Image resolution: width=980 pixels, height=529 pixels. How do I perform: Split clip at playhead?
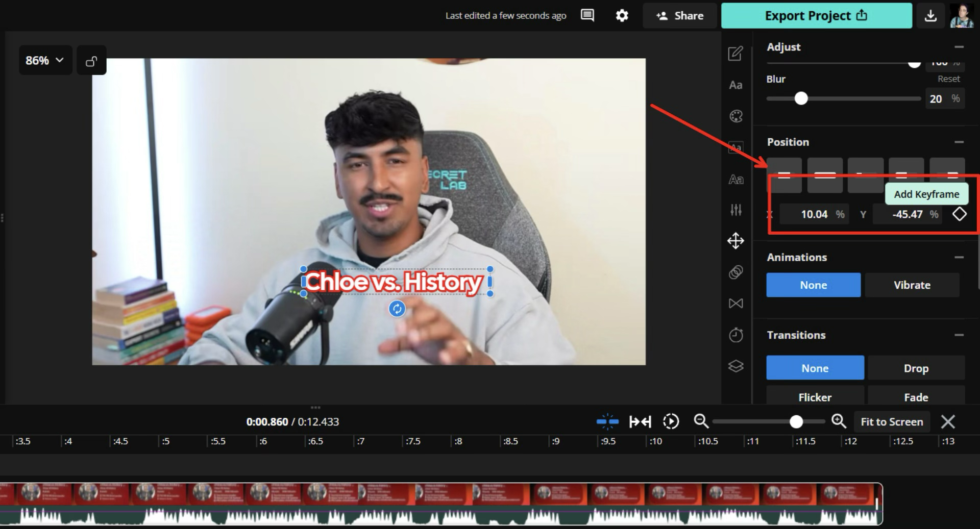[x=607, y=422]
